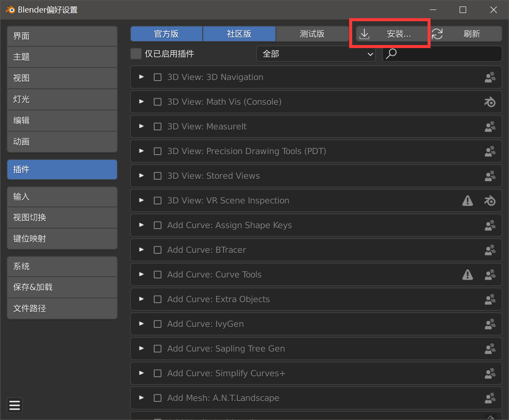
Task: Expand the Simplify Curves+ entry
Action: click(142, 373)
